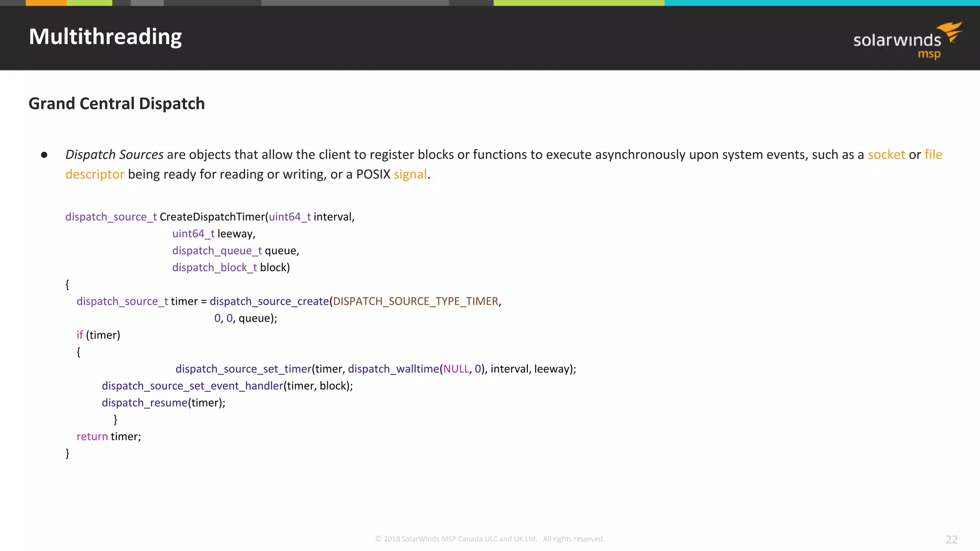The height and width of the screenshot is (551, 980).
Task: Click the orange 'file' link text
Action: point(933,154)
